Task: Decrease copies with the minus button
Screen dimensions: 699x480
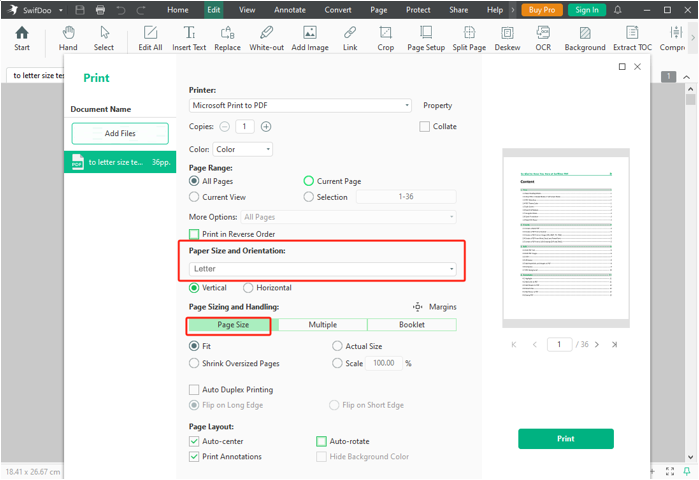Action: point(225,127)
